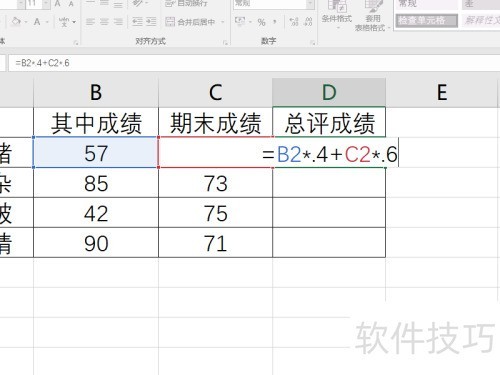Open the fill color dropdown arrow
Screen dimensions: 500x375
(x=25, y=22)
